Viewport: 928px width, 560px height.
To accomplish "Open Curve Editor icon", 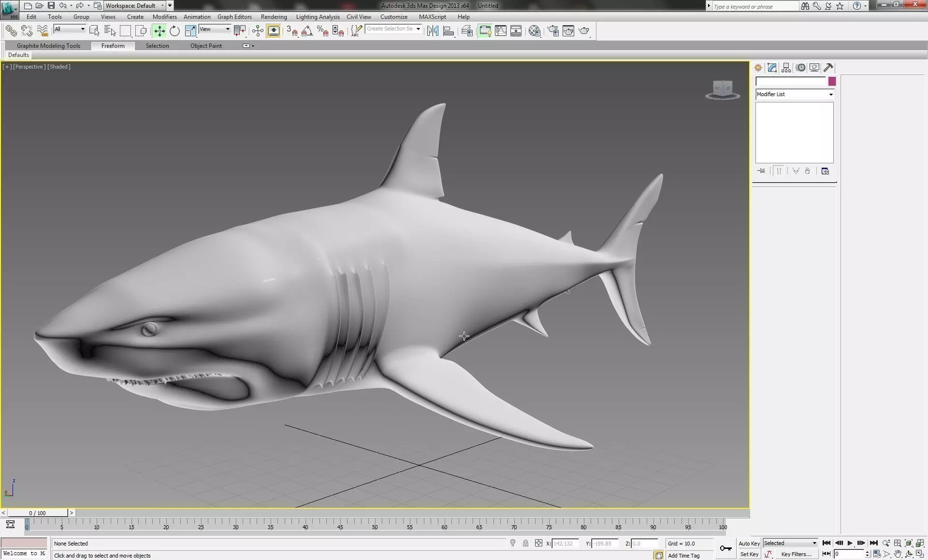I will point(501,31).
